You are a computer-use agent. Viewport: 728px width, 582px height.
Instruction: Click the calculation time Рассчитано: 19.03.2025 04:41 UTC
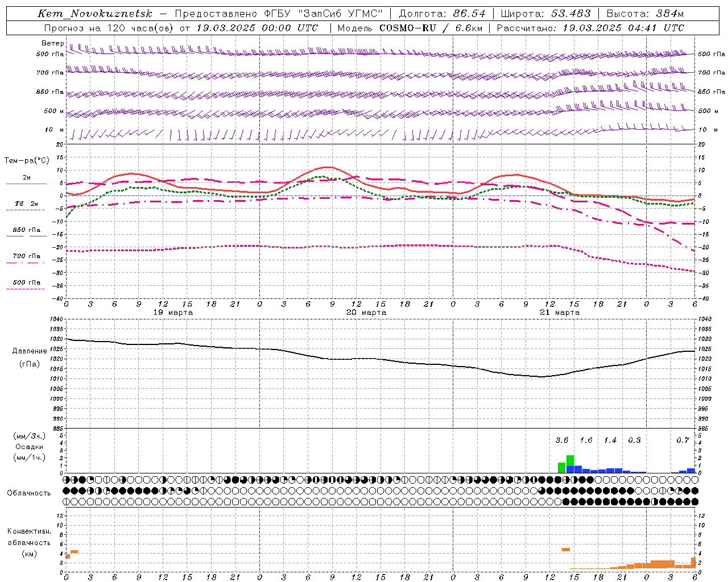pyautogui.click(x=590, y=28)
